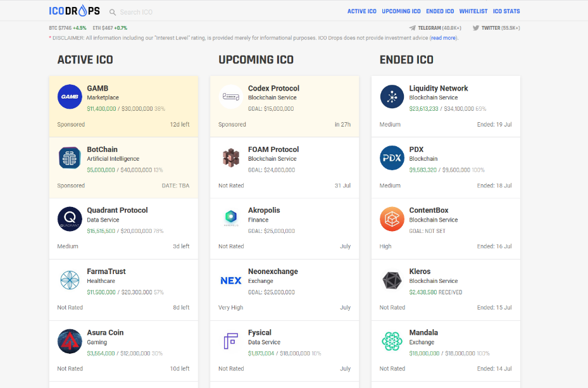
Task: Open the UPCOMING ICO menu item
Action: coord(401,11)
